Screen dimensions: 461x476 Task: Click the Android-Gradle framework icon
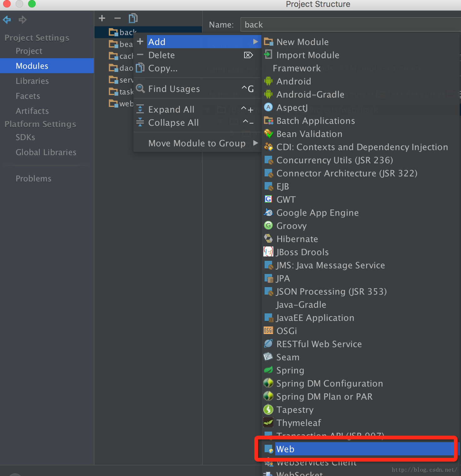click(x=268, y=94)
